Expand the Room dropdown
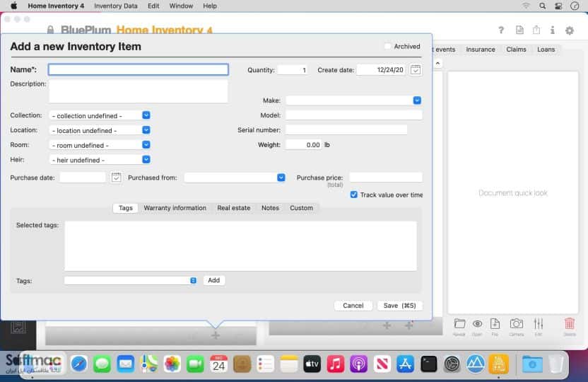This screenshot has height=382, width=588. click(x=146, y=144)
